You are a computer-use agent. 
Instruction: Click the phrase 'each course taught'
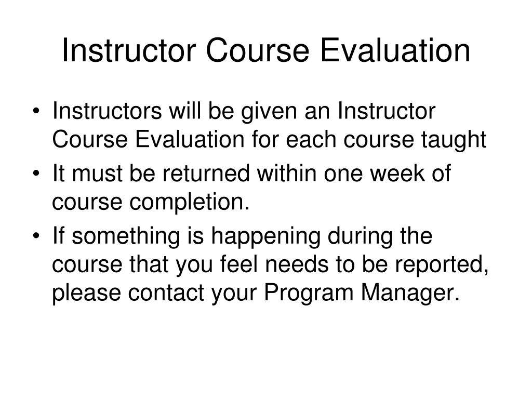tap(386, 140)
